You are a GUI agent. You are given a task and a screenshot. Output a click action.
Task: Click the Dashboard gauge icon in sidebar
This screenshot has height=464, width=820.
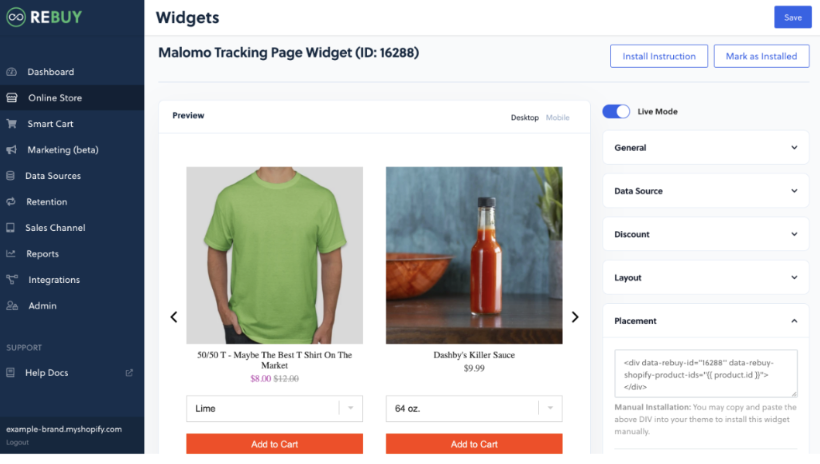pyautogui.click(x=12, y=72)
